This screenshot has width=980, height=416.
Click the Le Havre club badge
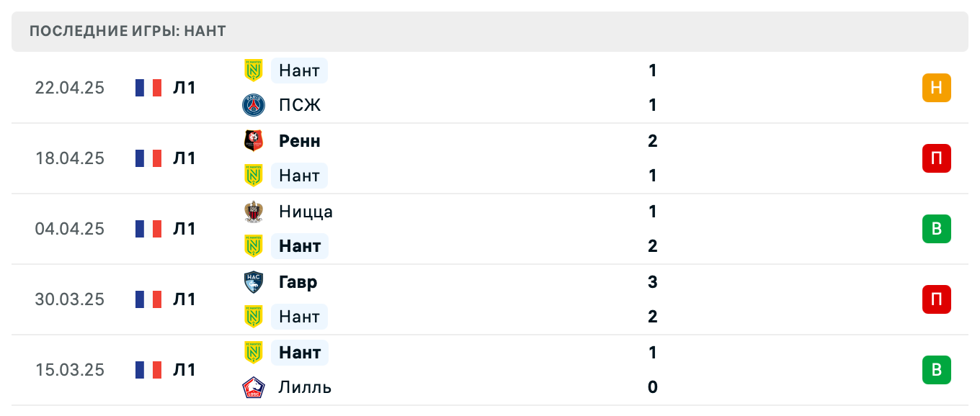(x=255, y=282)
